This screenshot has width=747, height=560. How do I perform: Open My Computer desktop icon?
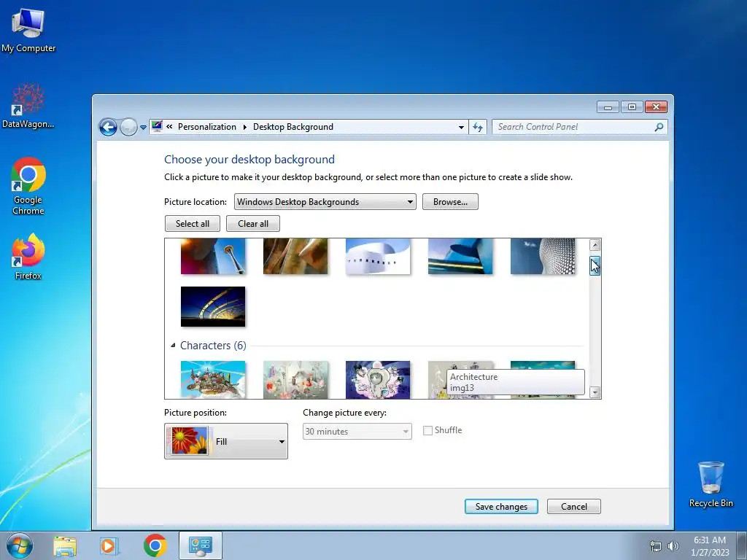point(28,31)
